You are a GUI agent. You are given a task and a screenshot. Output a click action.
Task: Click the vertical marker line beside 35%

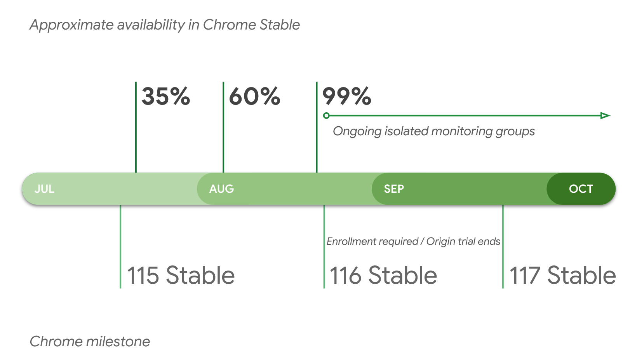pyautogui.click(x=136, y=128)
